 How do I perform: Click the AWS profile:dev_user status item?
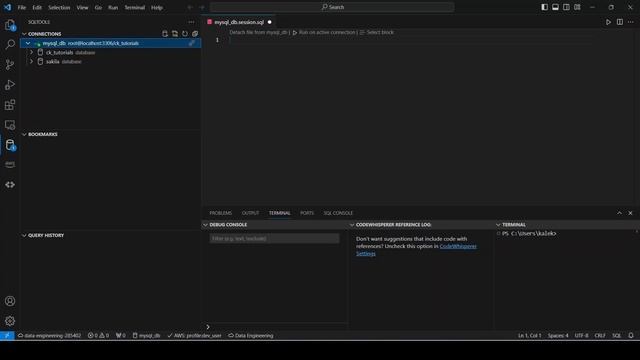[195, 336]
